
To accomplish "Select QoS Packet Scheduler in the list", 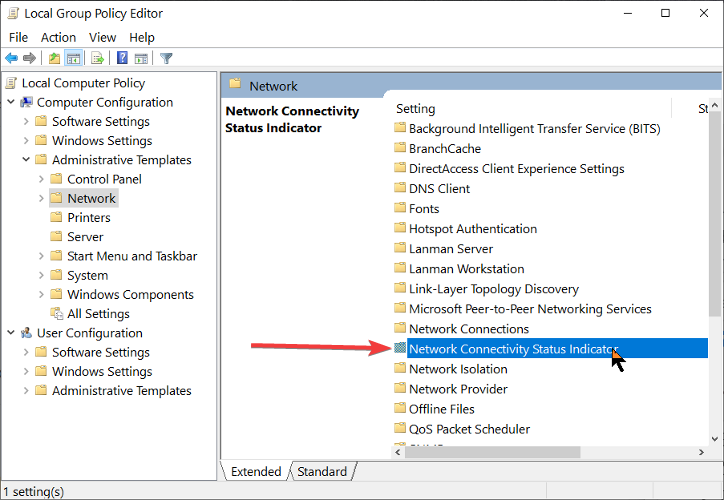I will 469,429.
